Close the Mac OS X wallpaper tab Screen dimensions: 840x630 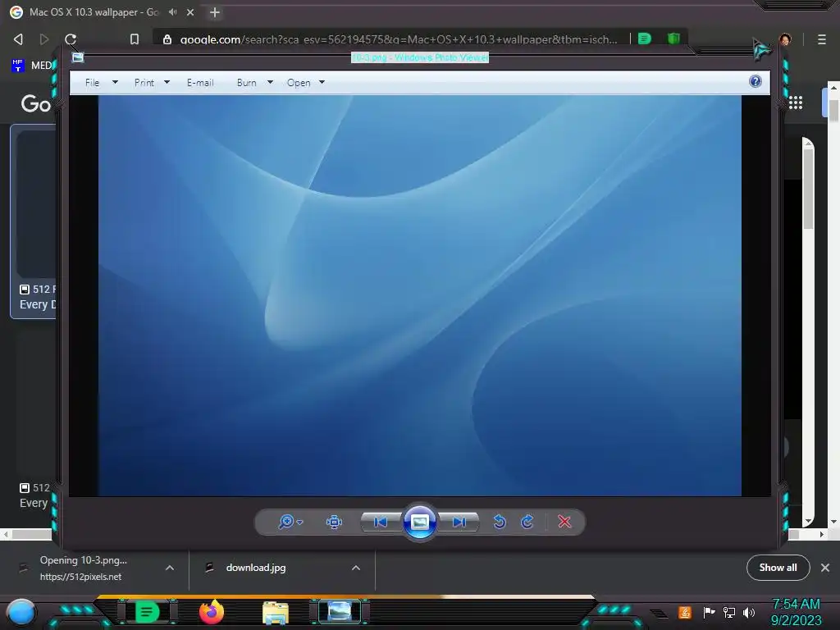click(190, 11)
